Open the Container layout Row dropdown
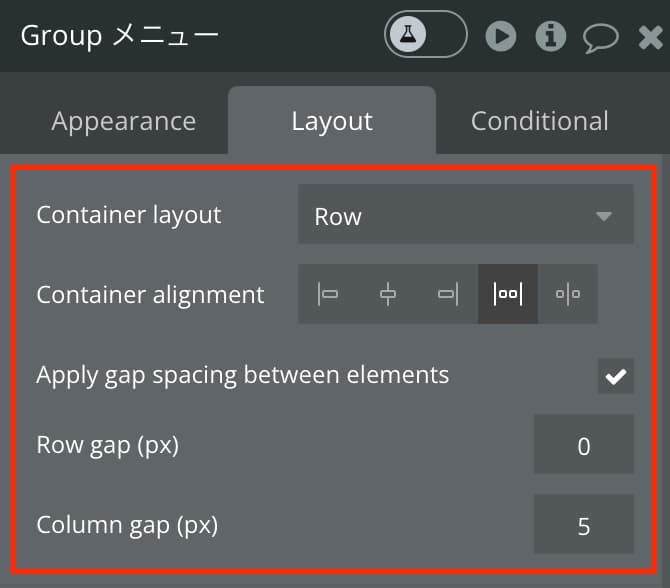Image resolution: width=670 pixels, height=588 pixels. (466, 214)
